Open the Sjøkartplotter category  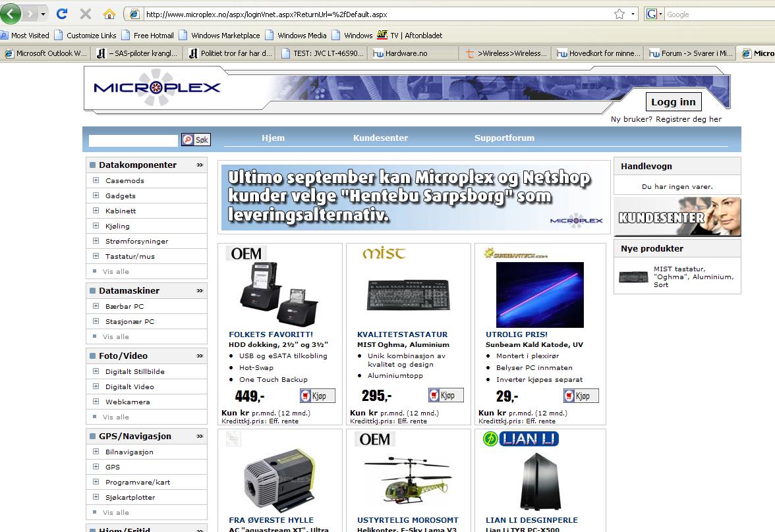tap(130, 497)
